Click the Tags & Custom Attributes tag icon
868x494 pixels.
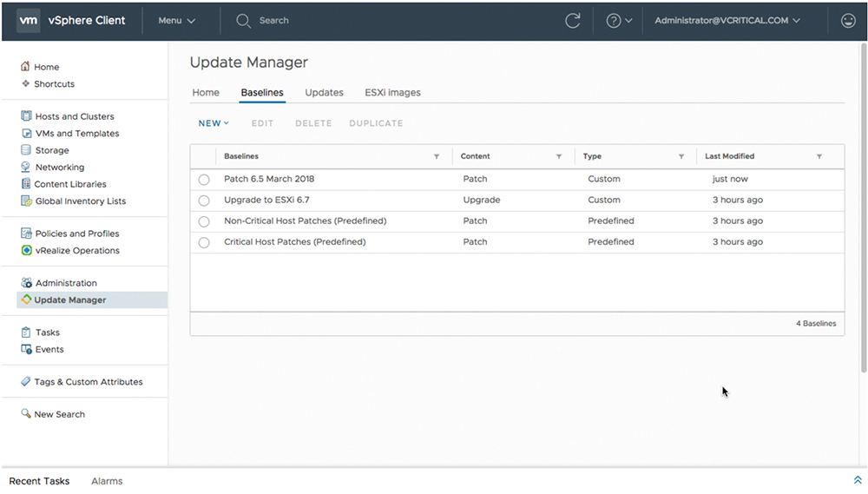pyautogui.click(x=25, y=382)
